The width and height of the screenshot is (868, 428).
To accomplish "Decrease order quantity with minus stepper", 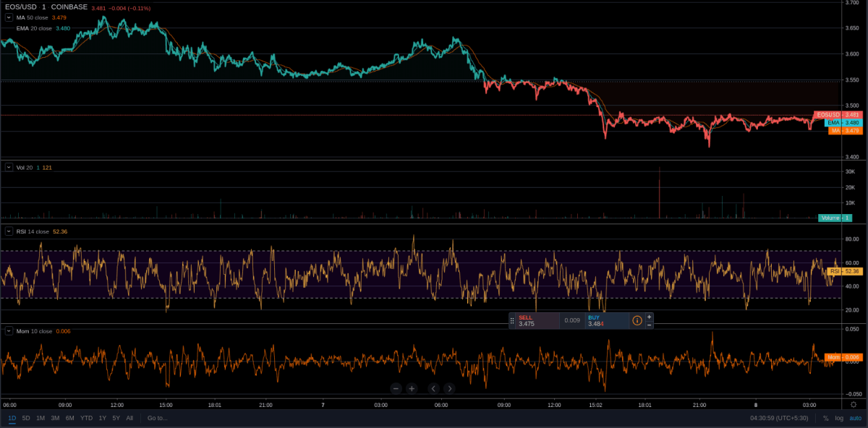I will pos(649,325).
